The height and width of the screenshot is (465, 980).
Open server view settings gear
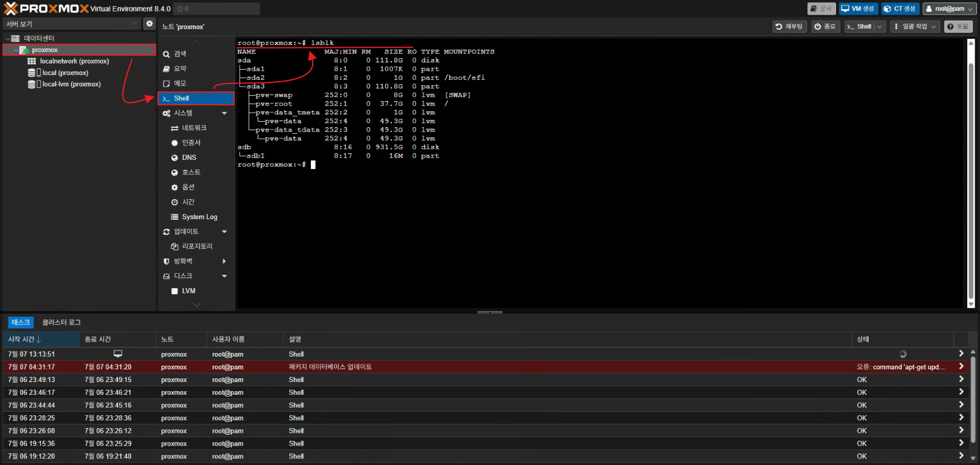point(149,24)
